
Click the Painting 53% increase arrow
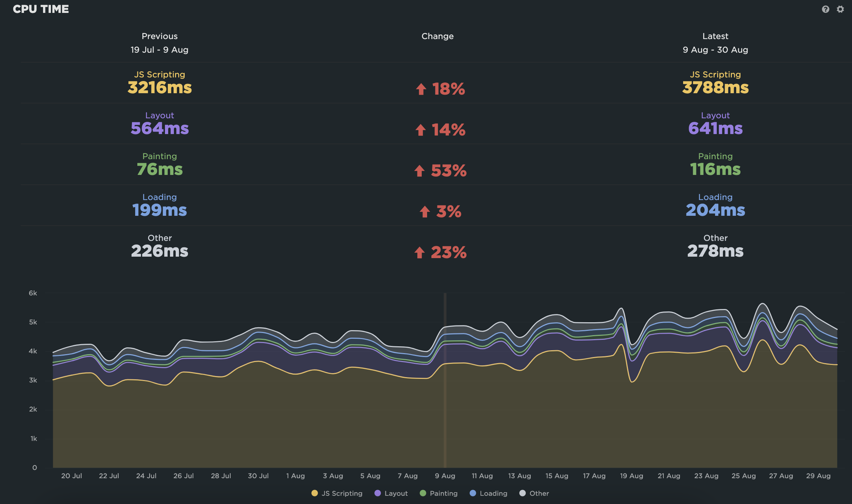click(x=420, y=171)
